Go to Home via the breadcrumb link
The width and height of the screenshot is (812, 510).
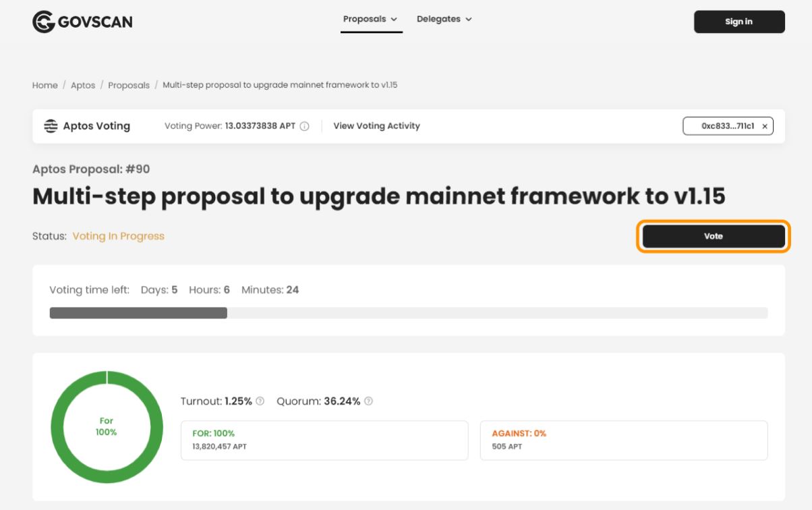tap(45, 85)
